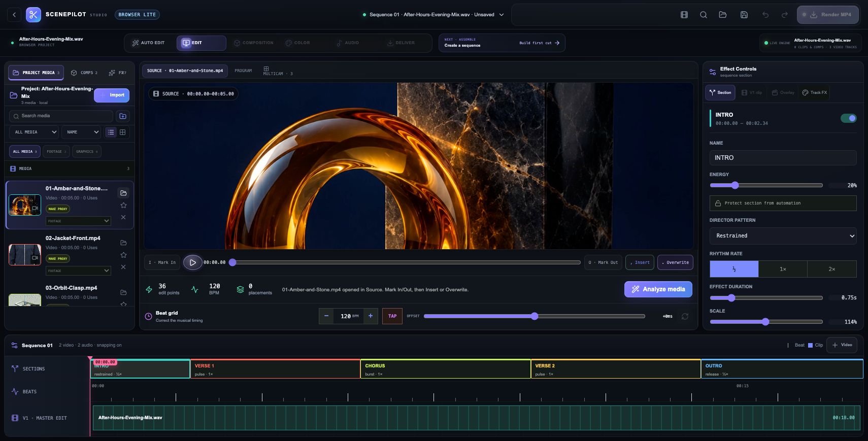868x441 pixels.
Task: Open FOOTAGE type dropdown for 02-Jacket-Front
Action: pyautogui.click(x=78, y=271)
